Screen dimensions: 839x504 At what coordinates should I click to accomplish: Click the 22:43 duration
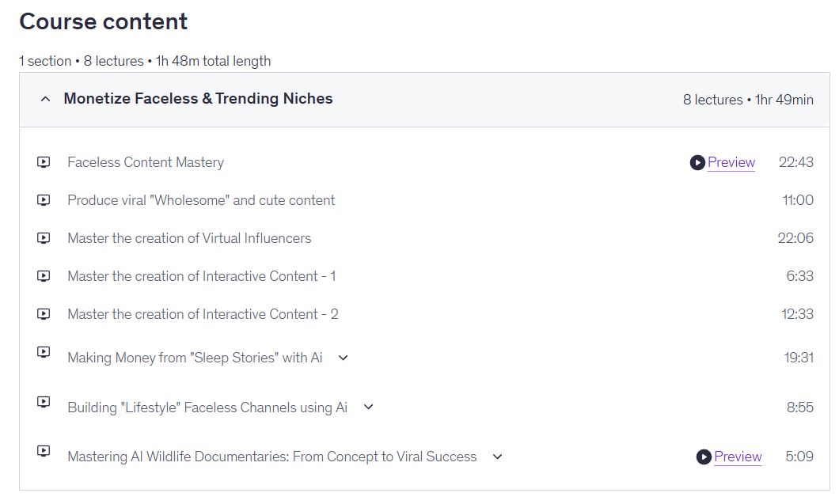point(796,162)
